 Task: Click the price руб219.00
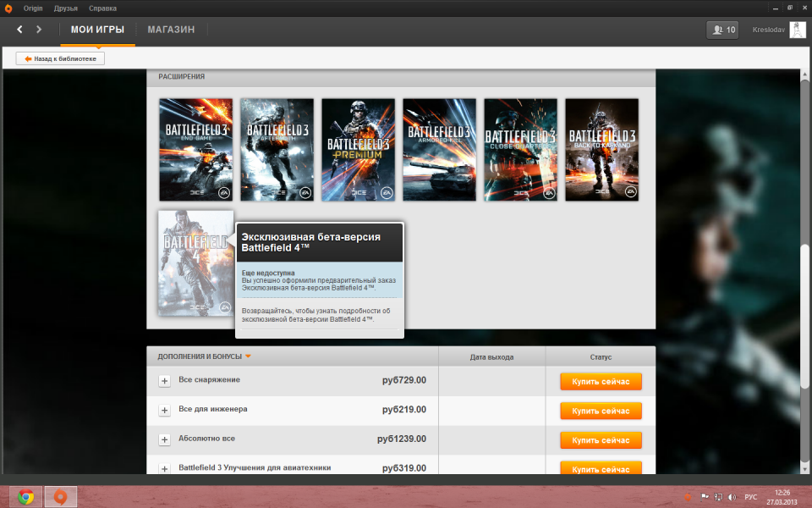point(404,410)
